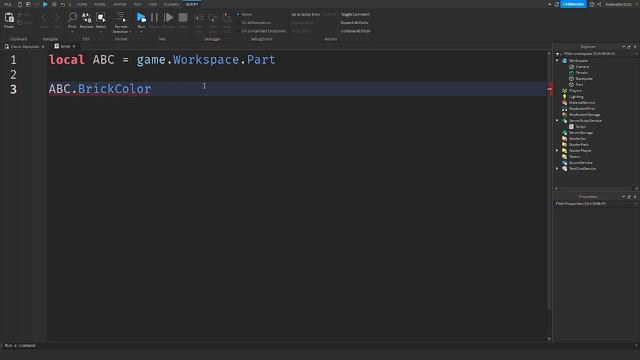Screen dimensions: 640x360
Task: Switch to the MODEL ribbon tab
Action: pyautogui.click(x=100, y=4)
